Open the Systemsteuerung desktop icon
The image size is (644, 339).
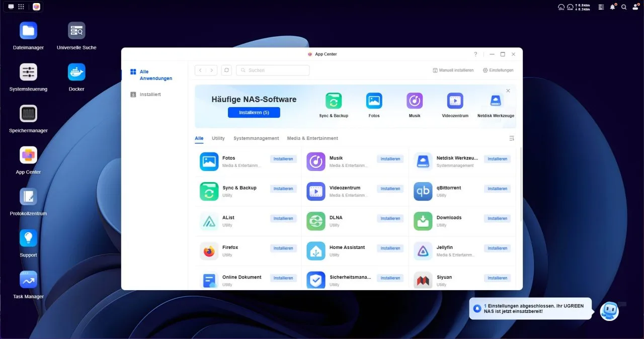pos(28,72)
